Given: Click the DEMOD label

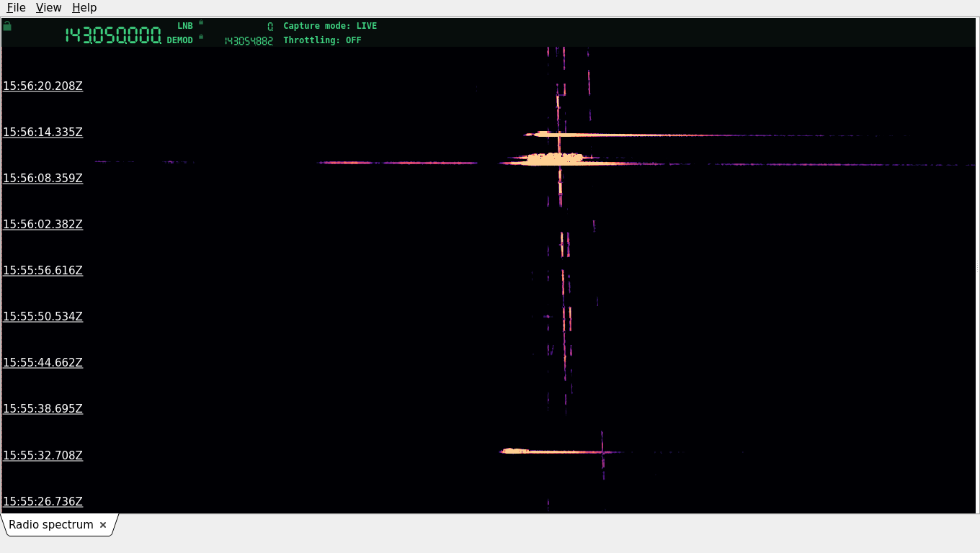Looking at the screenshot, I should [180, 40].
